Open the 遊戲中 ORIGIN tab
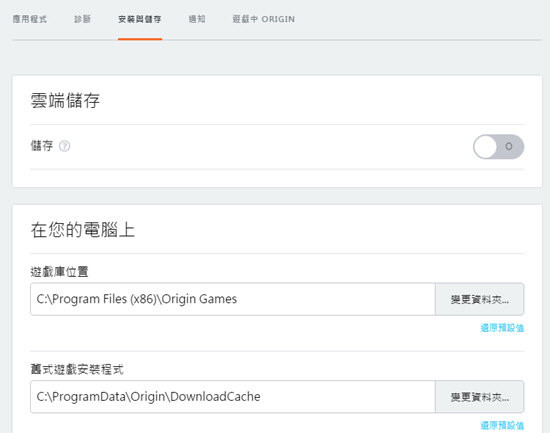Screen dimensions: 550x433 [264, 19]
